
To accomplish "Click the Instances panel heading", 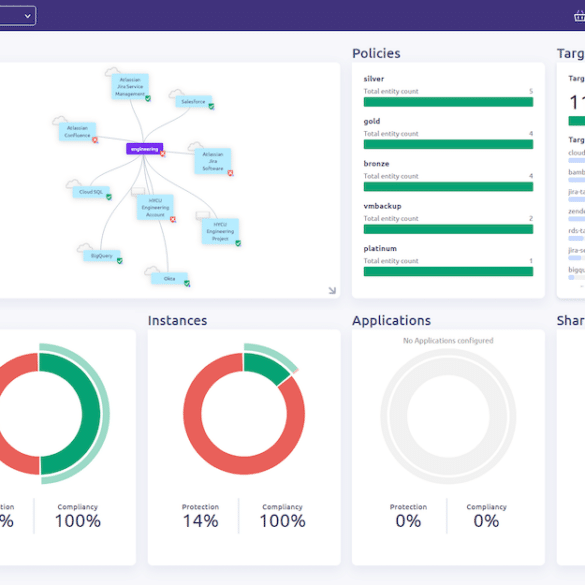I will click(177, 320).
